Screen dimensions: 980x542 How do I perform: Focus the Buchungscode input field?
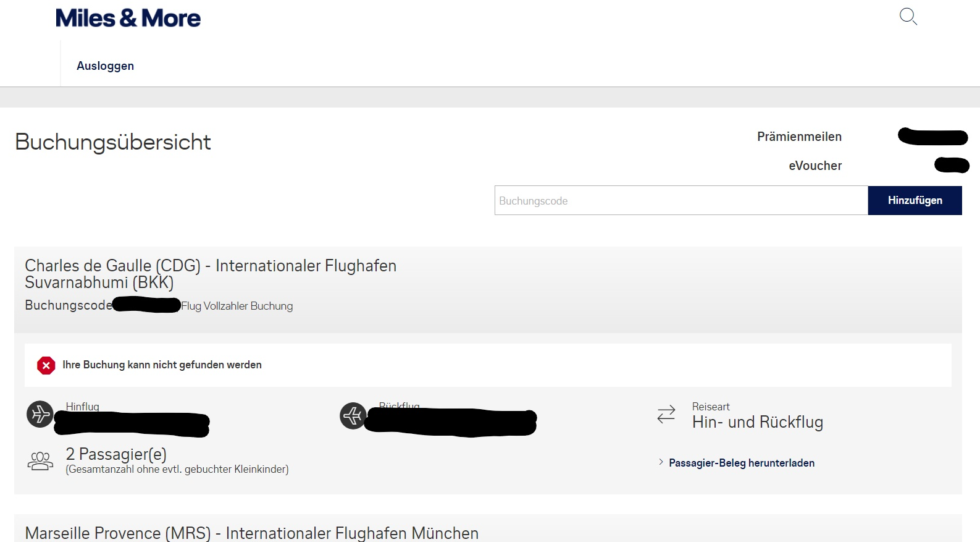coord(681,201)
